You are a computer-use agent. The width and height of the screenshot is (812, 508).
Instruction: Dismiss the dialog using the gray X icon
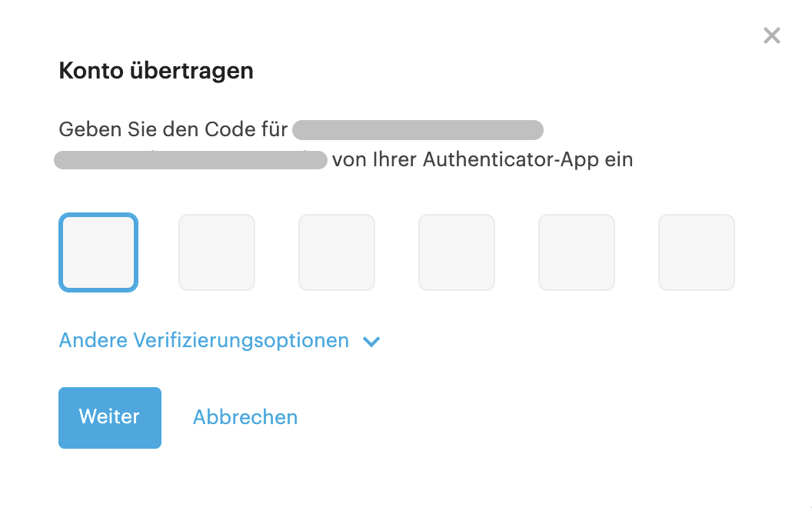pyautogui.click(x=771, y=35)
